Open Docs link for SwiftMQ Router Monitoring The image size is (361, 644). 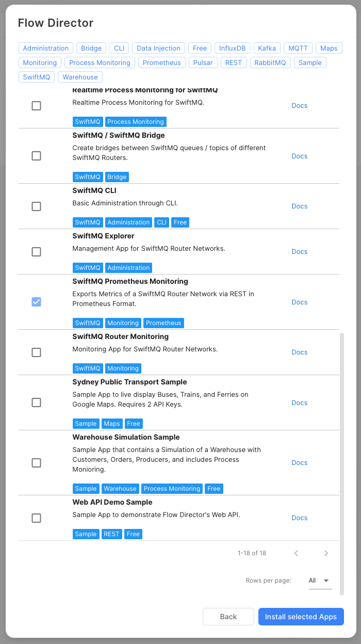point(299,352)
